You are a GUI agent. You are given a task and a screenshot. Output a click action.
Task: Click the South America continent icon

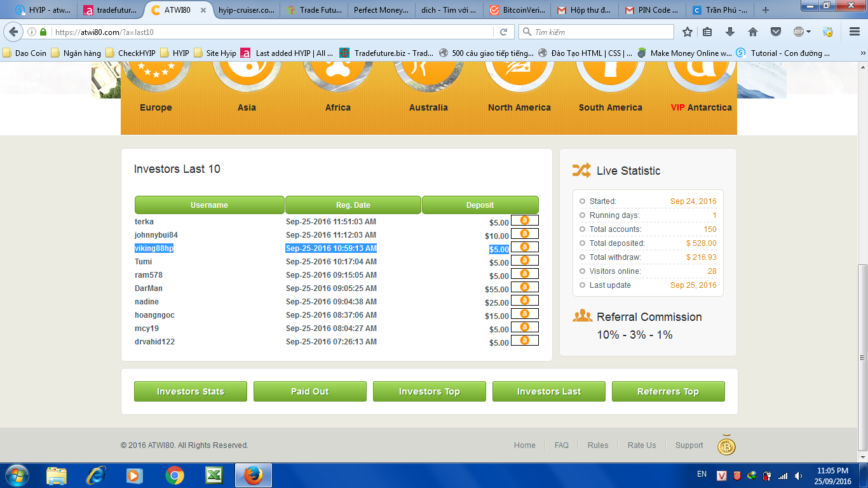[x=611, y=78]
